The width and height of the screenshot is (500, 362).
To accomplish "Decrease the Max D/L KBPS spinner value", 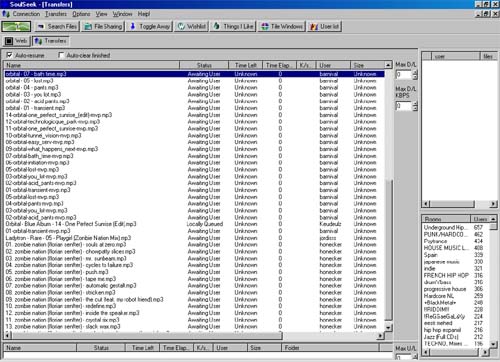I will (415, 108).
